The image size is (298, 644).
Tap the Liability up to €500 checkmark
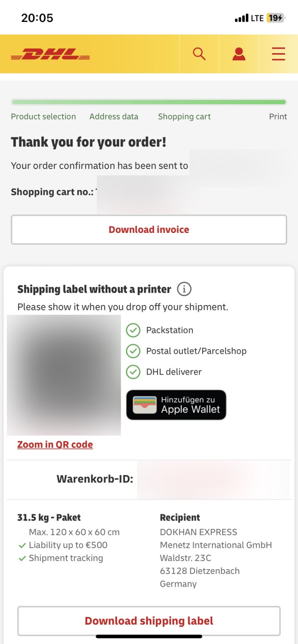(22, 545)
